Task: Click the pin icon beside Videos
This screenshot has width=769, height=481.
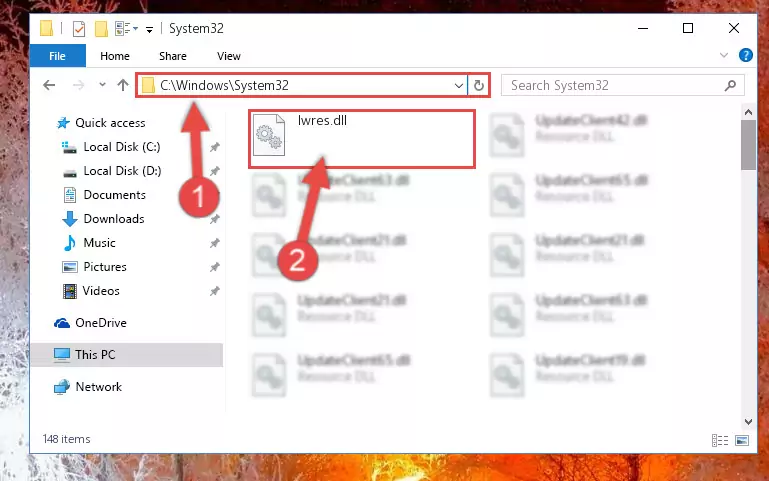Action: [215, 291]
